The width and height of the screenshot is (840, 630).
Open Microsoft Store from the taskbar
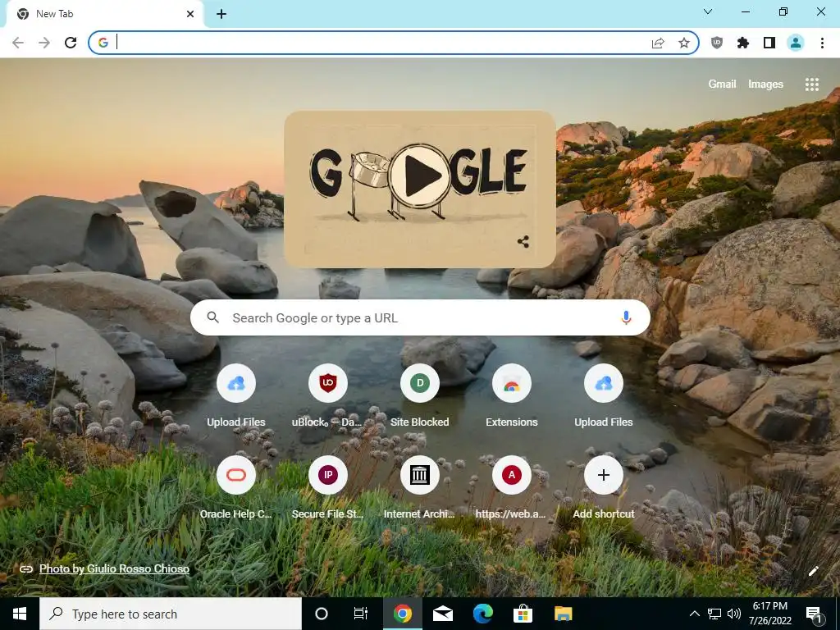tap(523, 614)
